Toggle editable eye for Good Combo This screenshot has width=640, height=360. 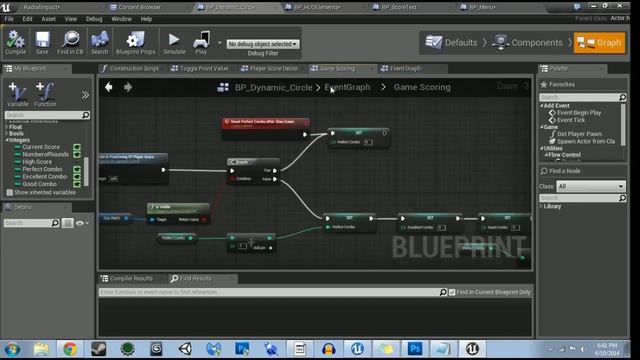pyautogui.click(x=77, y=184)
